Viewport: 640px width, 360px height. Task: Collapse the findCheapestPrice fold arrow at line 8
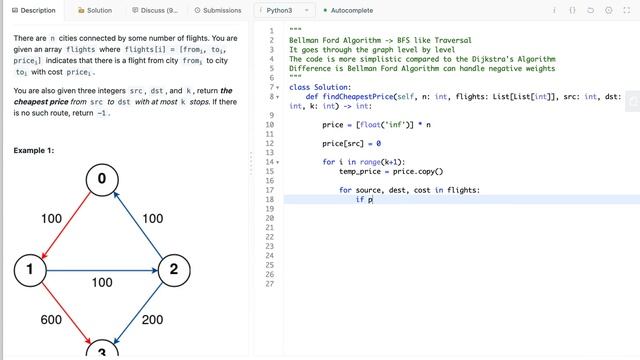278,97
